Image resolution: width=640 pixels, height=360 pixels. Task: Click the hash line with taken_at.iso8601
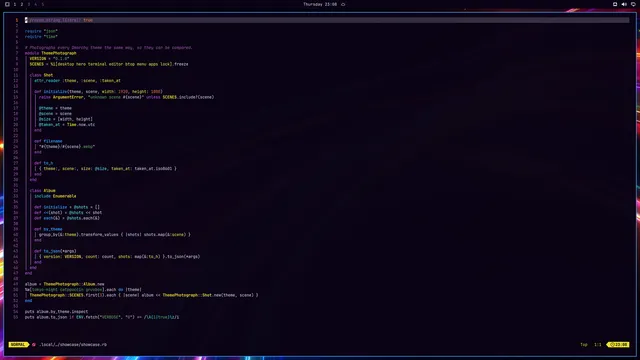point(108,169)
